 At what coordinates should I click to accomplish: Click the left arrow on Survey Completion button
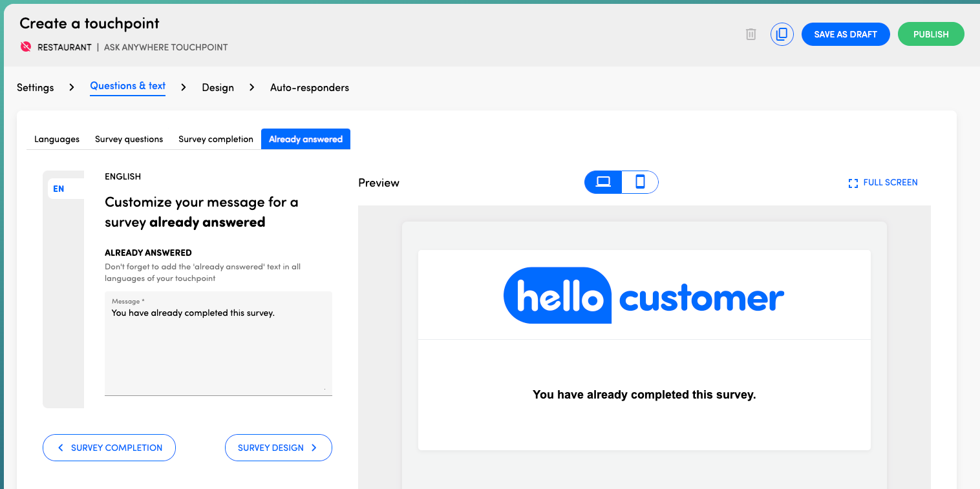61,448
